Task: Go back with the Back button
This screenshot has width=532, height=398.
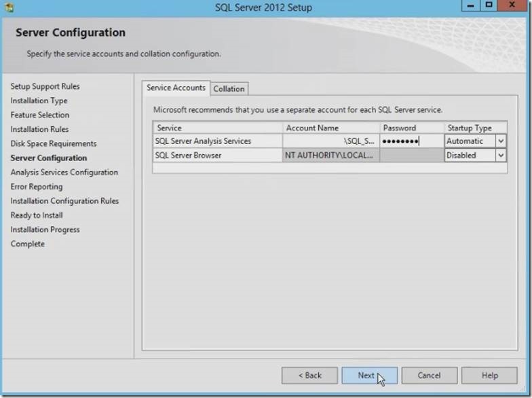Action: tap(309, 376)
